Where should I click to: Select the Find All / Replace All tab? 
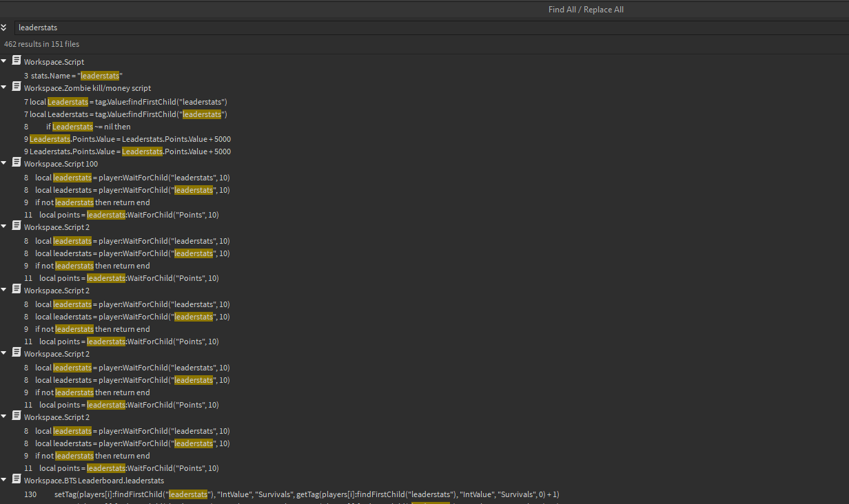[x=586, y=9]
